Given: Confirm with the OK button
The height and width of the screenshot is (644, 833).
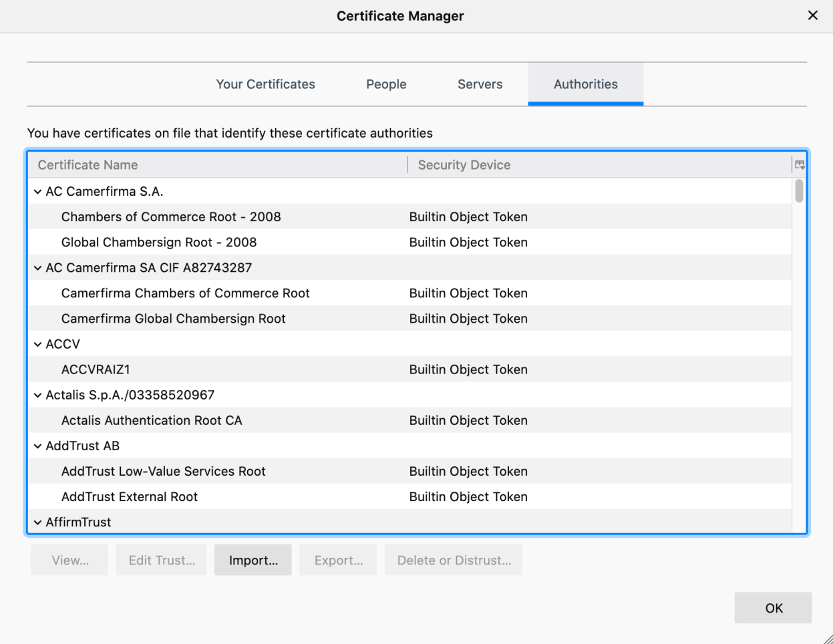Looking at the screenshot, I should (x=774, y=608).
